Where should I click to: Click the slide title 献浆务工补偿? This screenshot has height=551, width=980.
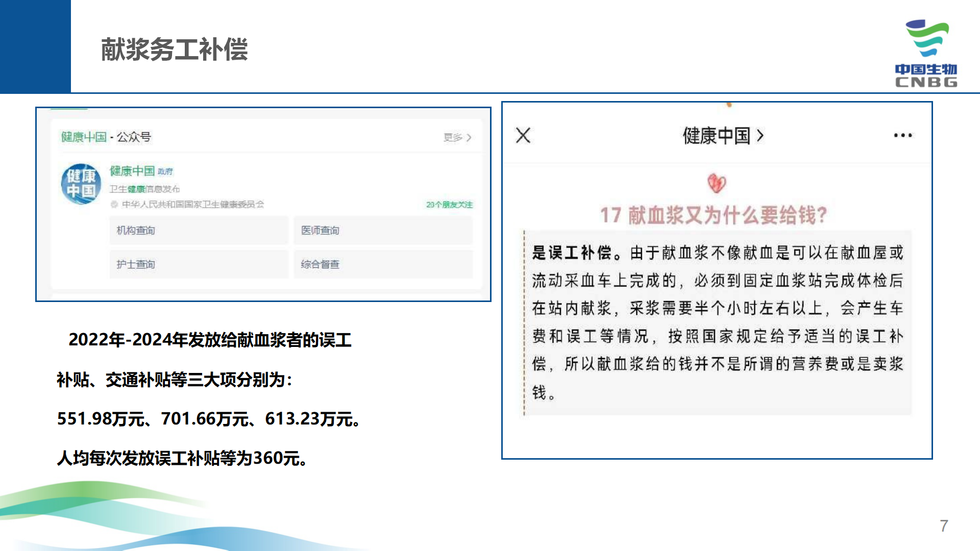(x=174, y=50)
